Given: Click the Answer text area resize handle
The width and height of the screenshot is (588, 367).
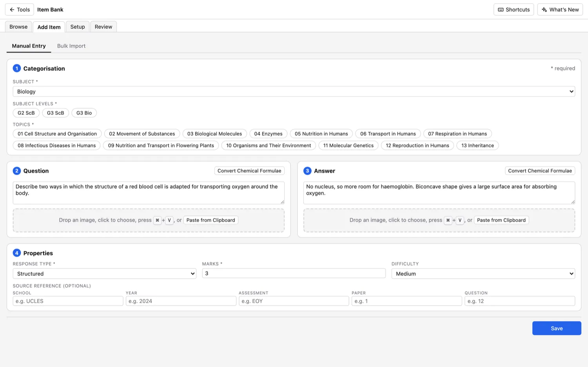Looking at the screenshot, I should click(573, 202).
